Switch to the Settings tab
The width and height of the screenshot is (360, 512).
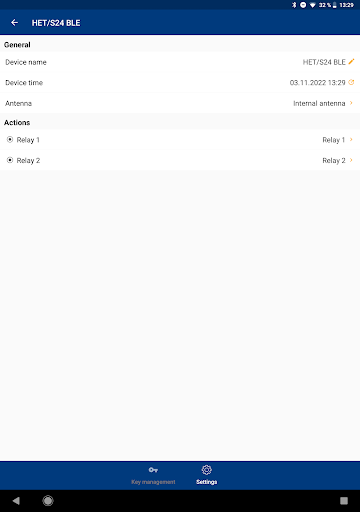coord(207,475)
